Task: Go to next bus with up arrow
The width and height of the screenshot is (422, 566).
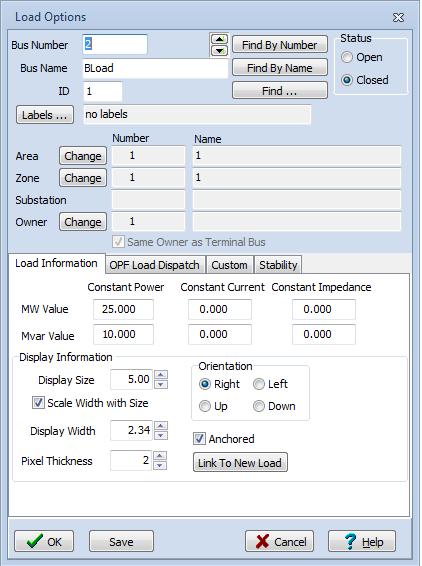Action: [219, 39]
